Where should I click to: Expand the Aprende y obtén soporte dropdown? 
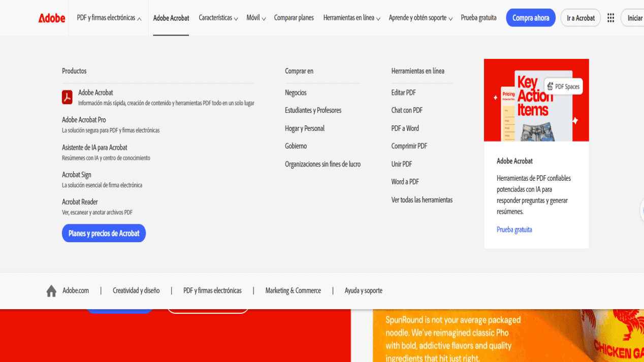pyautogui.click(x=421, y=18)
